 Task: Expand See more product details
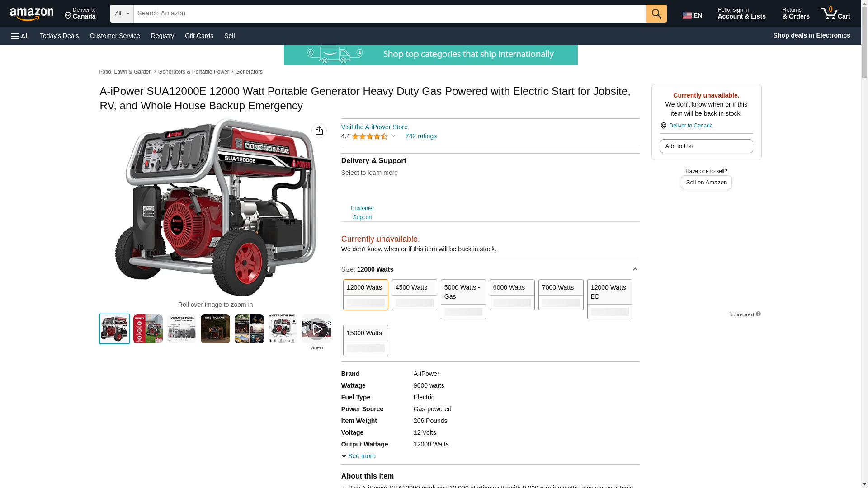(359, 456)
